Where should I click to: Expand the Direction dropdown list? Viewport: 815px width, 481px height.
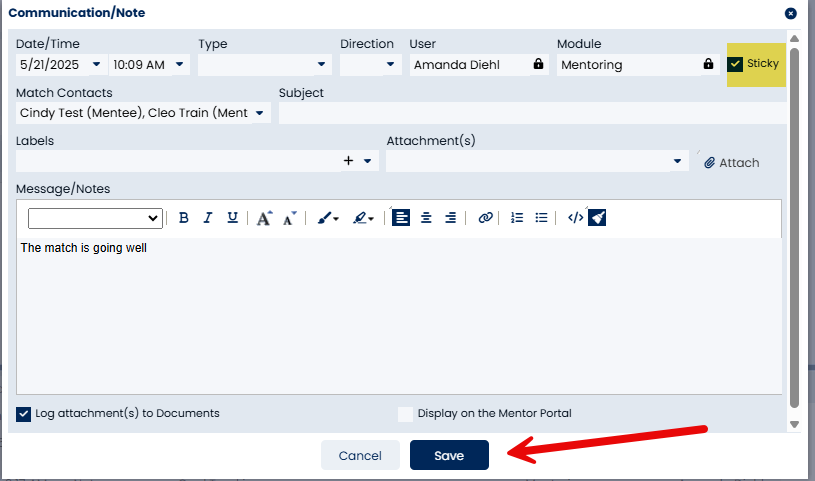coord(371,64)
